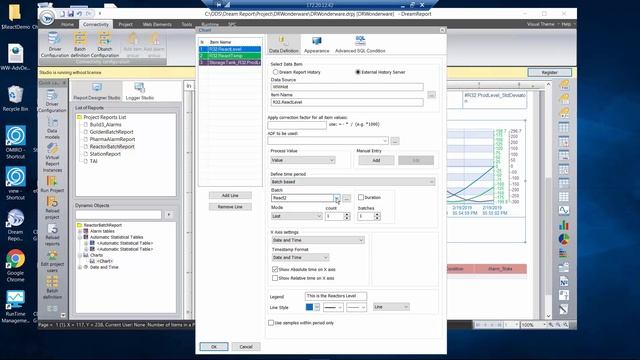Click Reload project in the sidebar

click(x=52, y=208)
